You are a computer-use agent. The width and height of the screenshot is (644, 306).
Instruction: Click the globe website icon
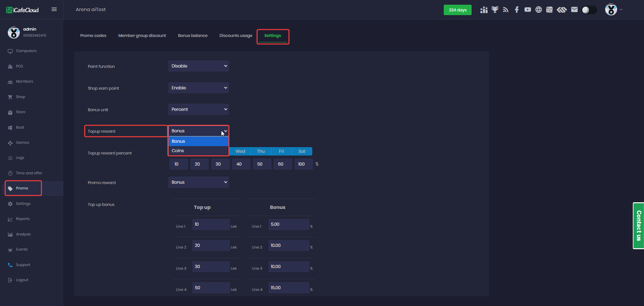pos(538,10)
